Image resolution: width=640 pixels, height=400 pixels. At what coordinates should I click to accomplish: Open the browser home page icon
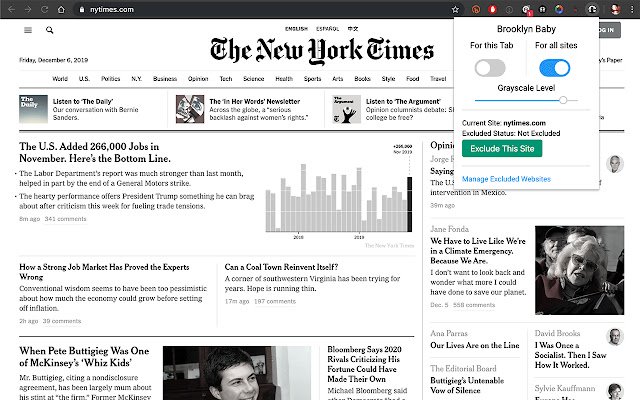(61, 9)
